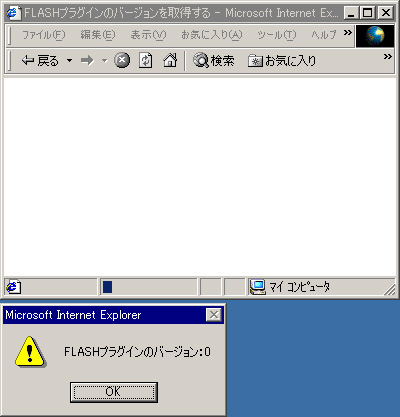Screen dimensions: 400x417
Task: Refresh the page using the reload icon
Action: point(146,61)
